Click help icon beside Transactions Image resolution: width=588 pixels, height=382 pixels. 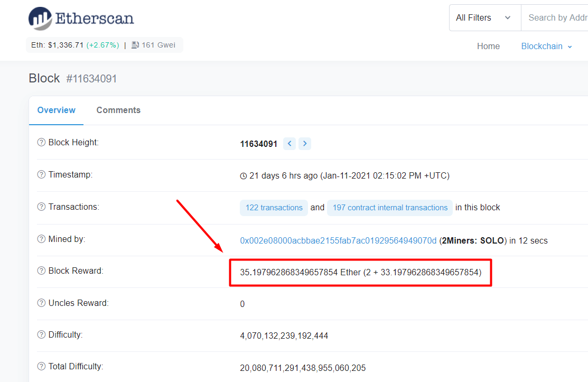(x=41, y=207)
